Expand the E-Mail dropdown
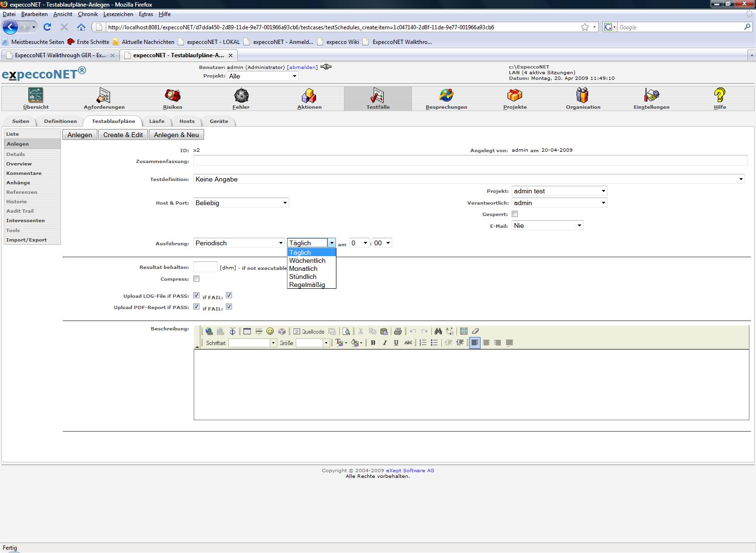This screenshot has width=756, height=553. [547, 225]
